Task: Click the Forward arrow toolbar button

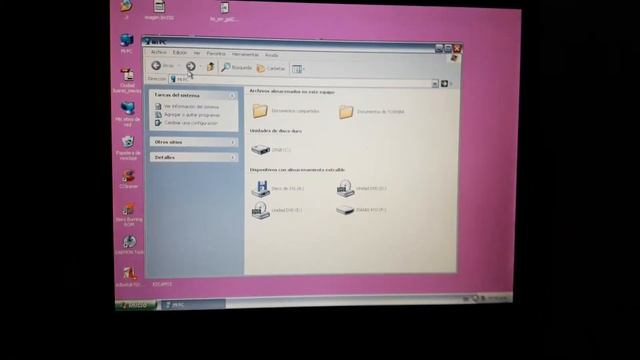Action: [x=190, y=66]
